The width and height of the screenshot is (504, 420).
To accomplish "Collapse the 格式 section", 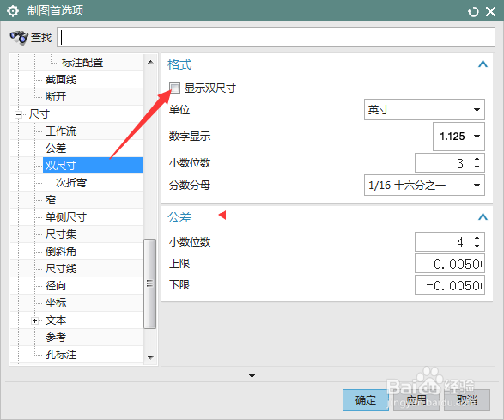I will (483, 64).
